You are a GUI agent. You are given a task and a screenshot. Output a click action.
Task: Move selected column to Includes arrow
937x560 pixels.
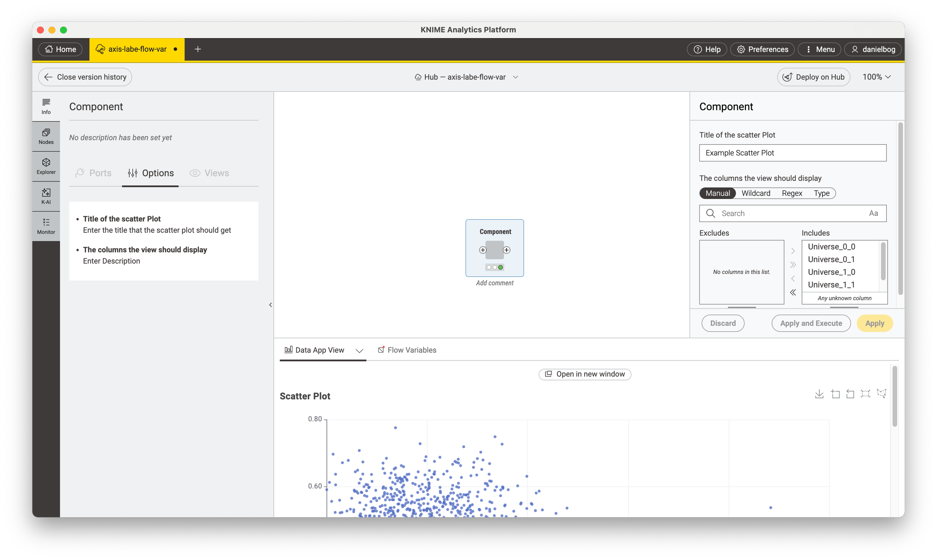(x=793, y=251)
